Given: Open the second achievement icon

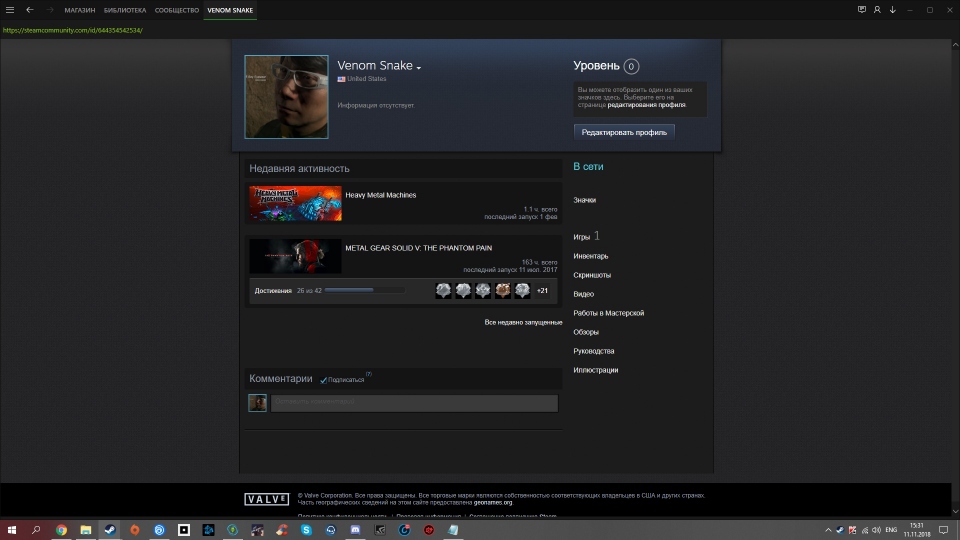Looking at the screenshot, I should point(463,290).
